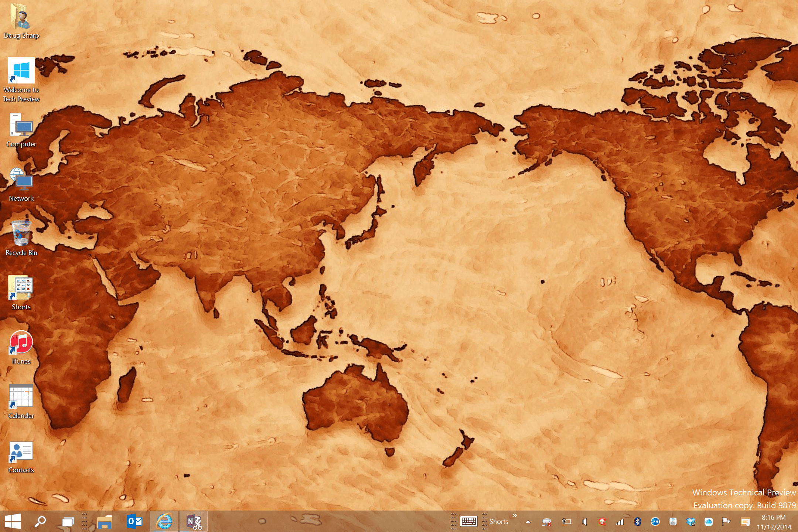Click the blue TeamViewer tray icon
Viewport: 798px width, 532px height.
click(655, 522)
